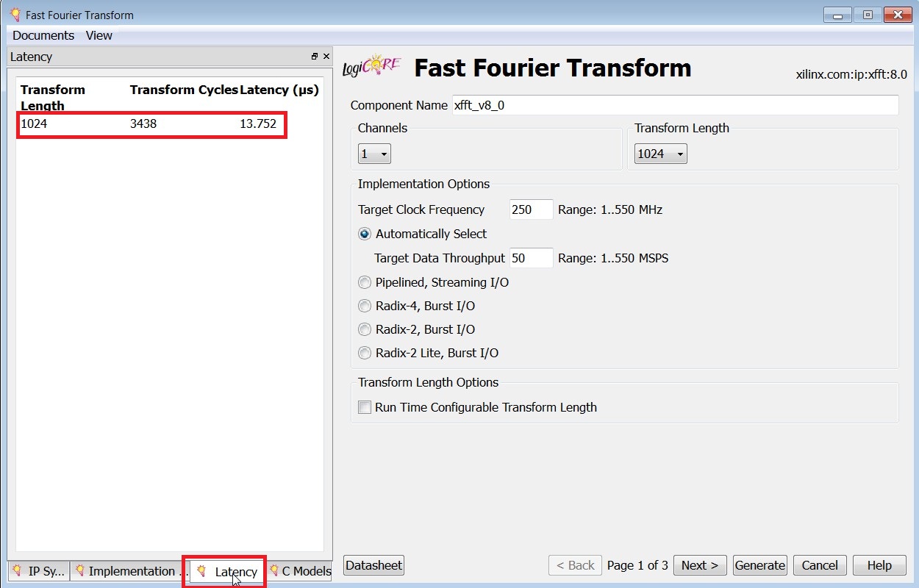Open the View menu
The image size is (919, 588).
click(99, 35)
